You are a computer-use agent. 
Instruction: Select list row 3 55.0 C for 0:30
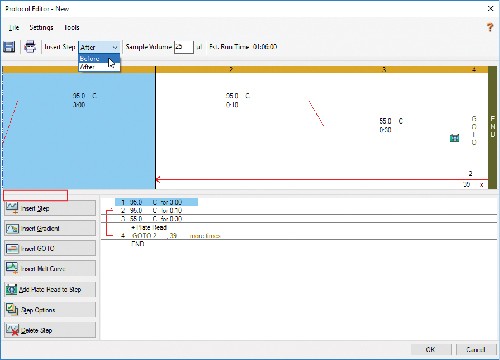point(152,219)
